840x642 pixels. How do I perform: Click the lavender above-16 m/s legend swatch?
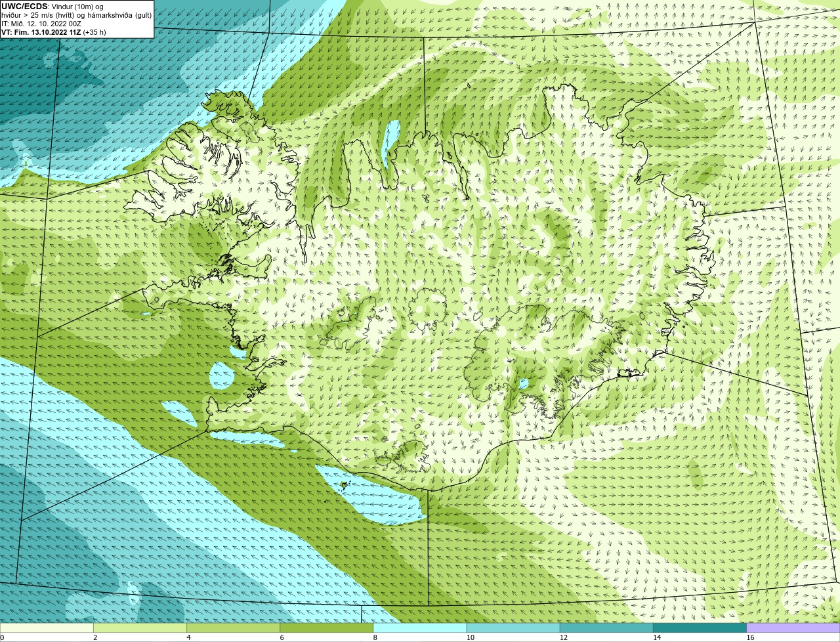click(793, 628)
